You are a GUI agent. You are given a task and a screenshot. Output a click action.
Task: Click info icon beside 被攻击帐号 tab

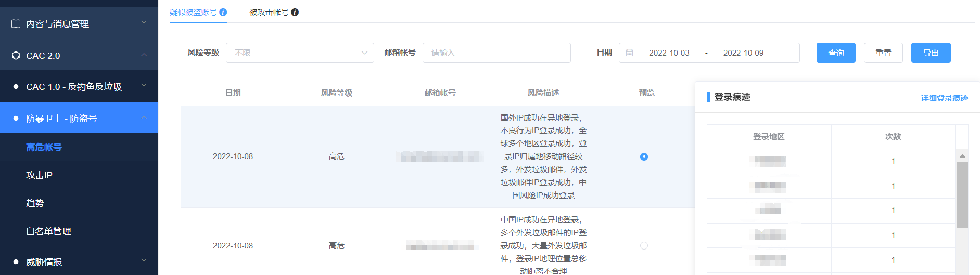point(295,12)
